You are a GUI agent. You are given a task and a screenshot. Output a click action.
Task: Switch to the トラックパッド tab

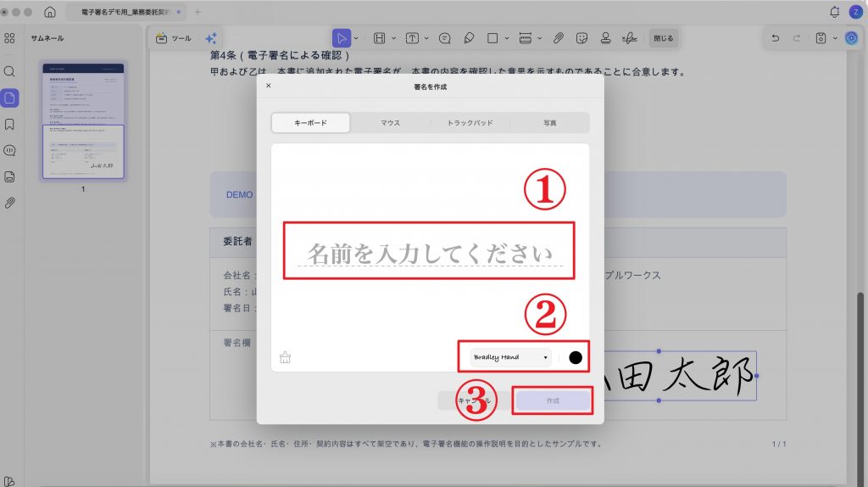[470, 123]
